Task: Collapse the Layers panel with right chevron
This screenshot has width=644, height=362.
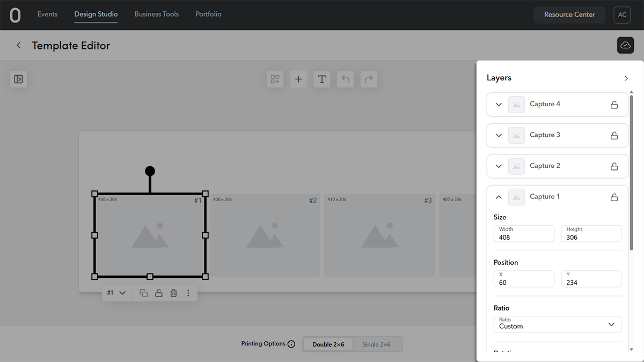Action: 626,78
